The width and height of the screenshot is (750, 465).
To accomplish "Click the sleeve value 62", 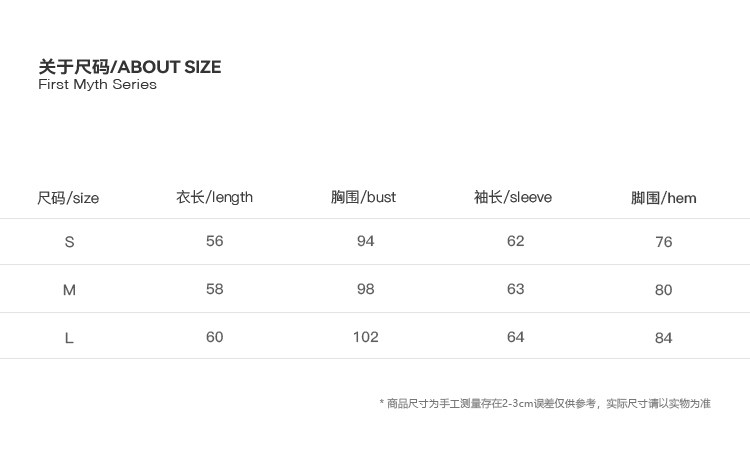I will 515,241.
